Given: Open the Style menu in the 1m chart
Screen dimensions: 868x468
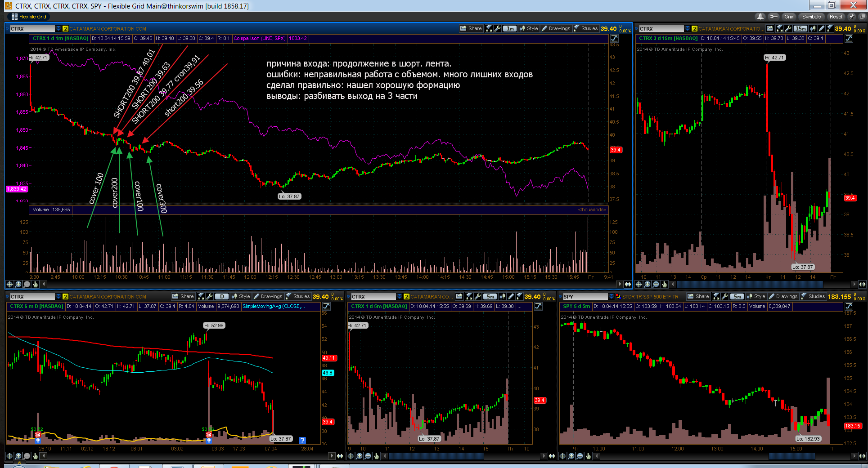Looking at the screenshot, I should tap(529, 28).
